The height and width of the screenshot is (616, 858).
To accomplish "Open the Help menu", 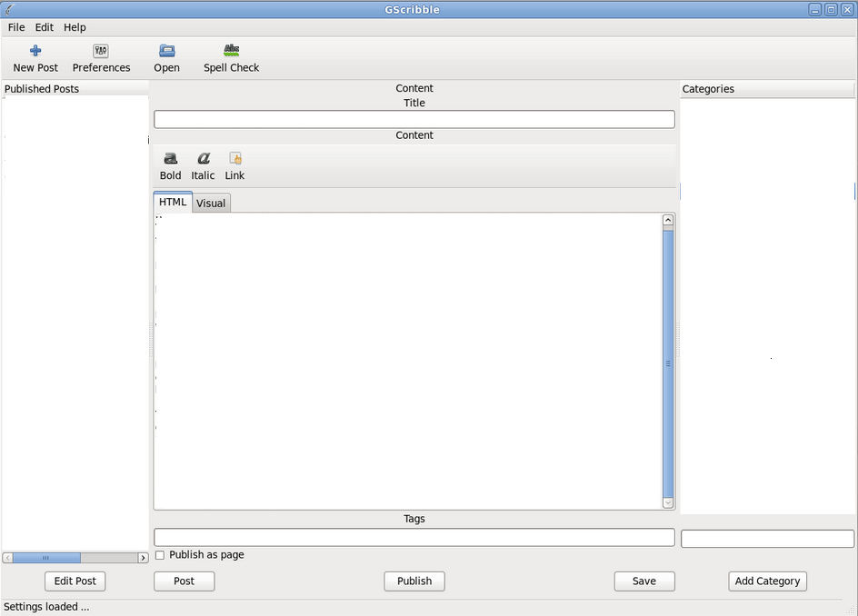I will pos(75,27).
